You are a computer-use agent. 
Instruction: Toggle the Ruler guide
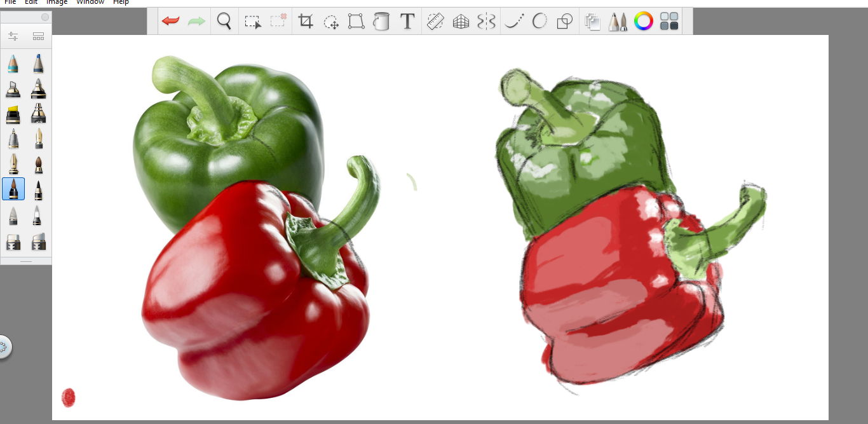(x=435, y=22)
